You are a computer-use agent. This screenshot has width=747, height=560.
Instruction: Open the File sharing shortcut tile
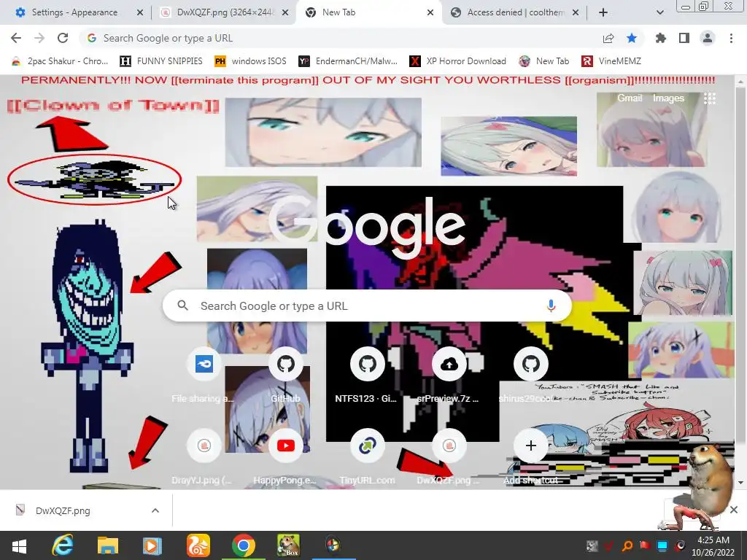pos(204,376)
